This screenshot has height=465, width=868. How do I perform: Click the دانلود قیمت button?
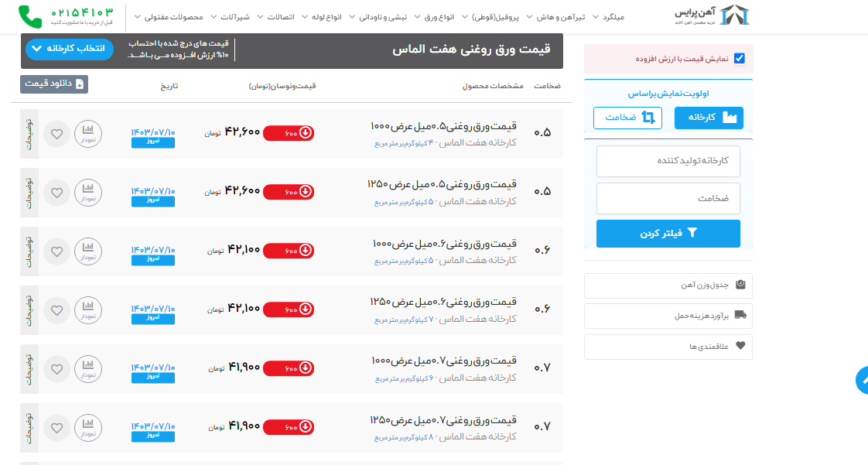click(x=54, y=84)
